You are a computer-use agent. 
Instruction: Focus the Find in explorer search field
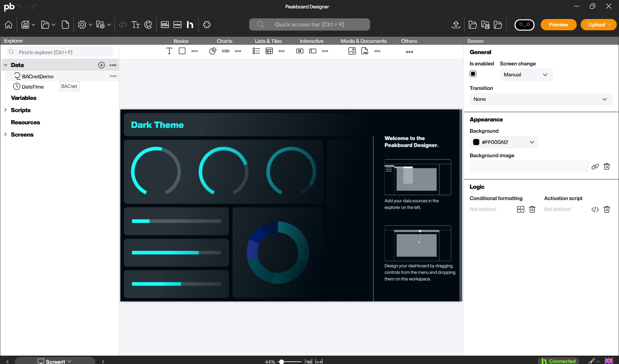60,52
